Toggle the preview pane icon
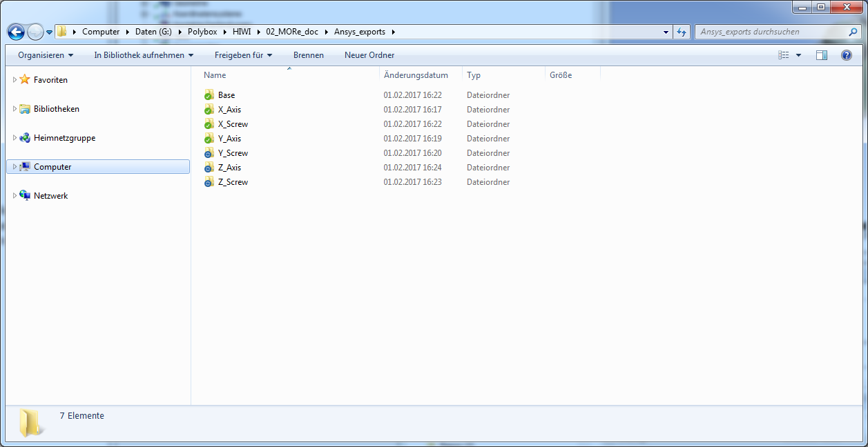This screenshot has height=447, width=868. (822, 55)
